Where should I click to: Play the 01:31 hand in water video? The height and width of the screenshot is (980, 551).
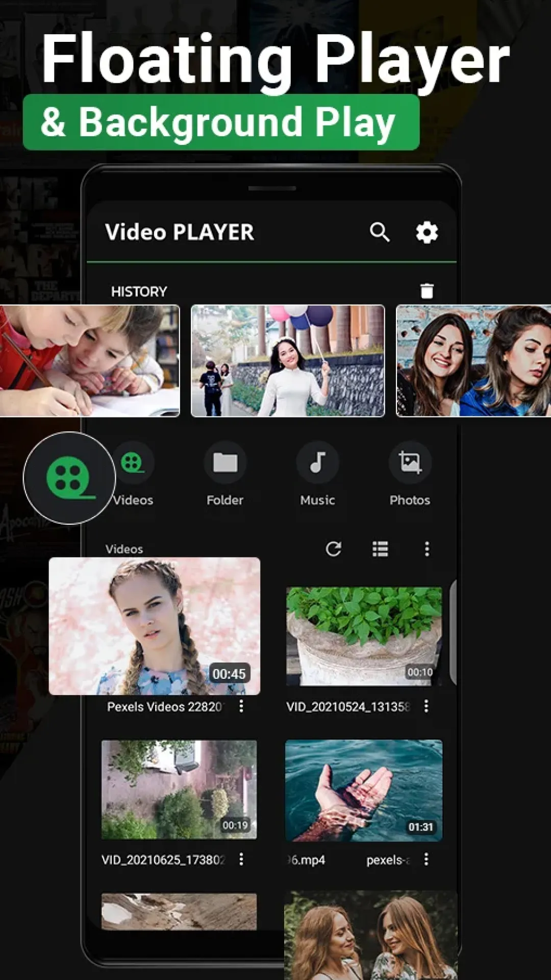[x=364, y=791]
